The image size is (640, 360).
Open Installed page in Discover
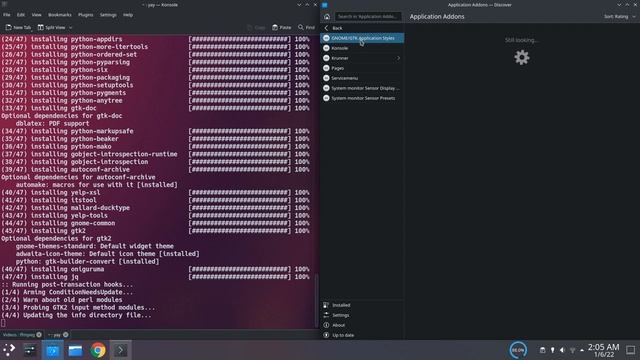pos(362,305)
